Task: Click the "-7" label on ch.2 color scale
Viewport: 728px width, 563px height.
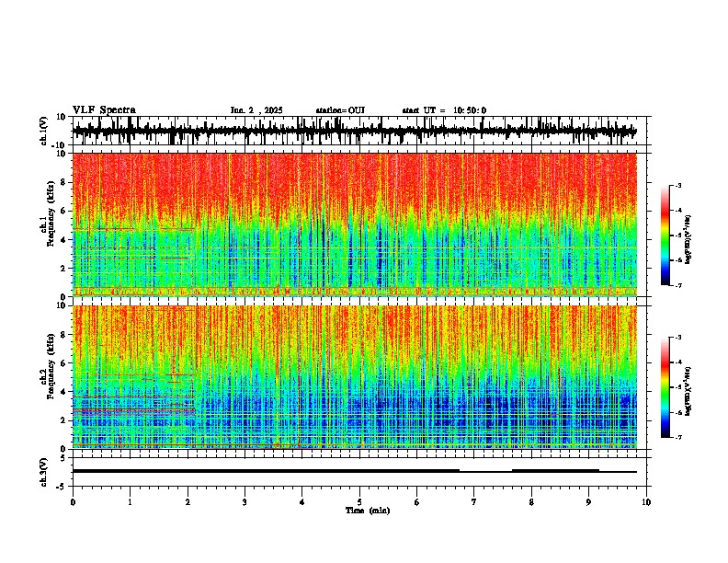Action: click(677, 437)
